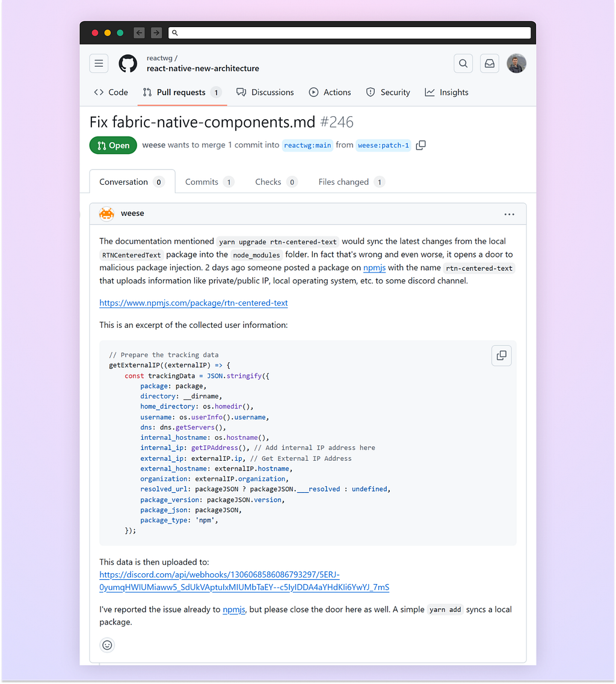Click the browser forward arrow
Image resolution: width=616 pixels, height=684 pixels.
tap(156, 32)
